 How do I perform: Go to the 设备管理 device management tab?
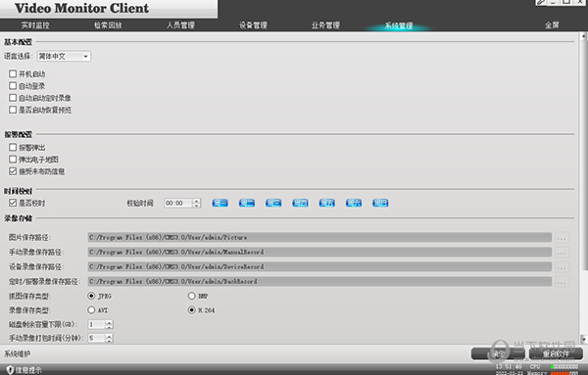(x=253, y=25)
